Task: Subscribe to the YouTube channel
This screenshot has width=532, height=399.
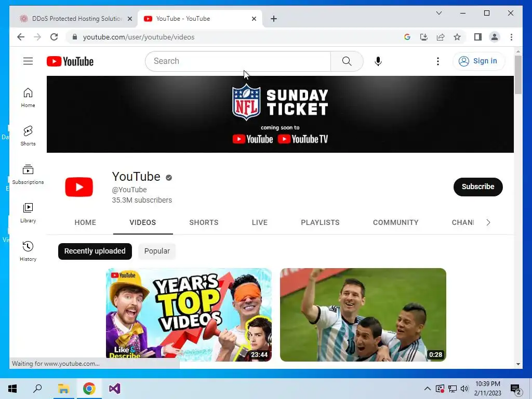Action: [478, 187]
